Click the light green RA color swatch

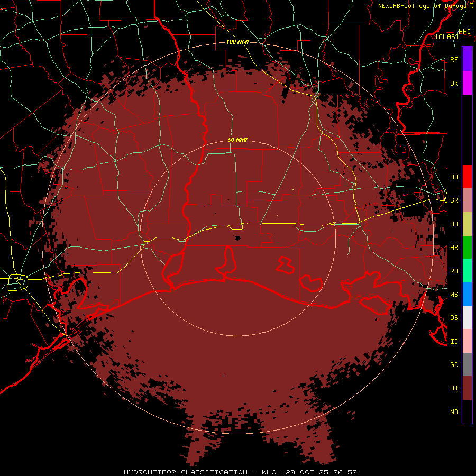(467, 271)
